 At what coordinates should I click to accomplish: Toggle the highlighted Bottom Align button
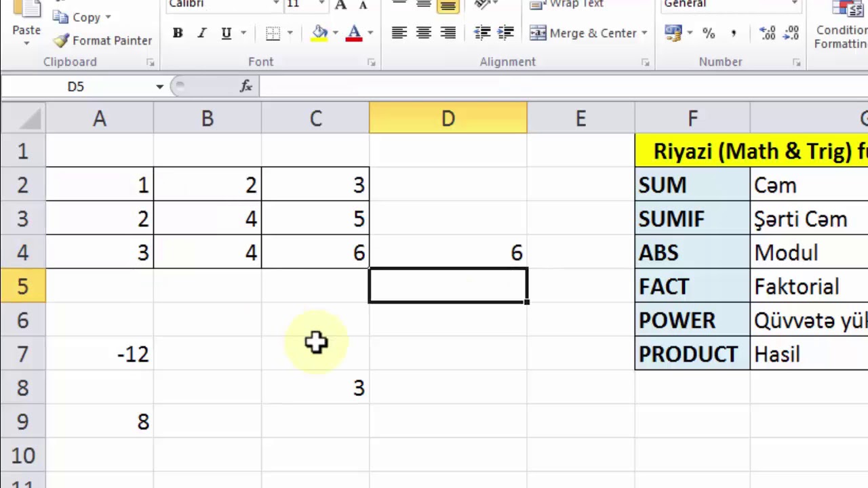pyautogui.click(x=448, y=5)
